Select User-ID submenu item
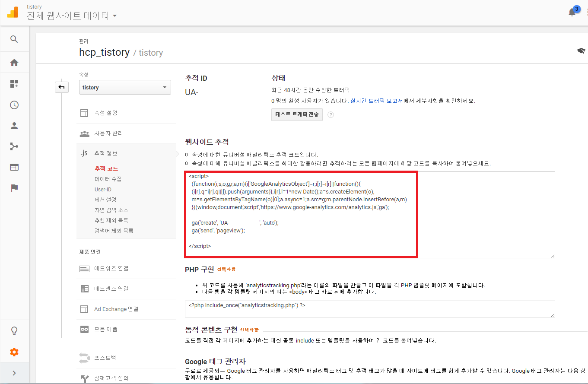 (103, 189)
